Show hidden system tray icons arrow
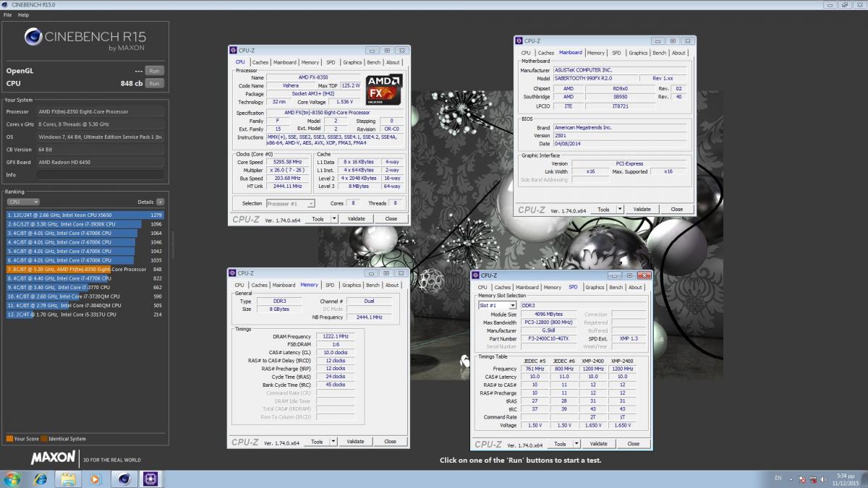 [x=791, y=479]
